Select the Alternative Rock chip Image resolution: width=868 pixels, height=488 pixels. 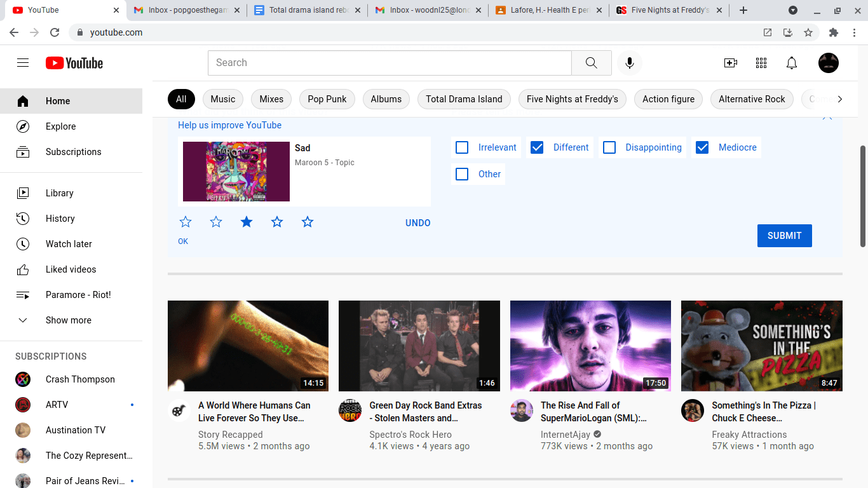752,99
